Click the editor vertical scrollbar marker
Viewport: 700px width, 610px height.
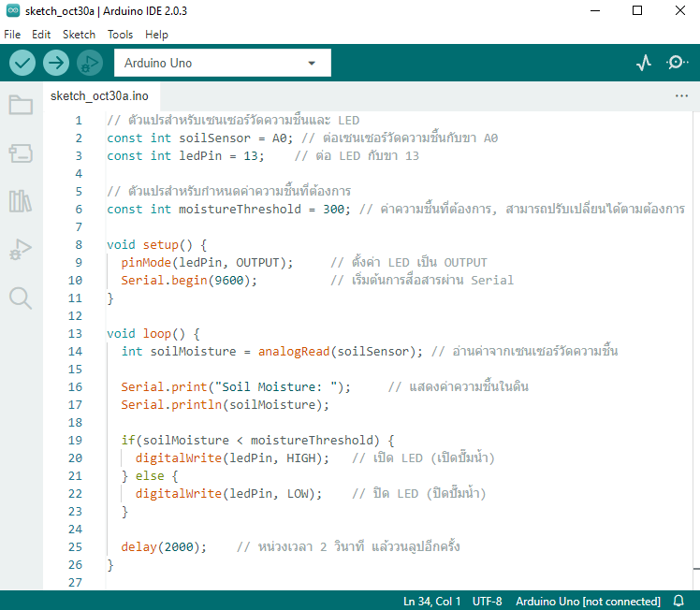[x=696, y=569]
